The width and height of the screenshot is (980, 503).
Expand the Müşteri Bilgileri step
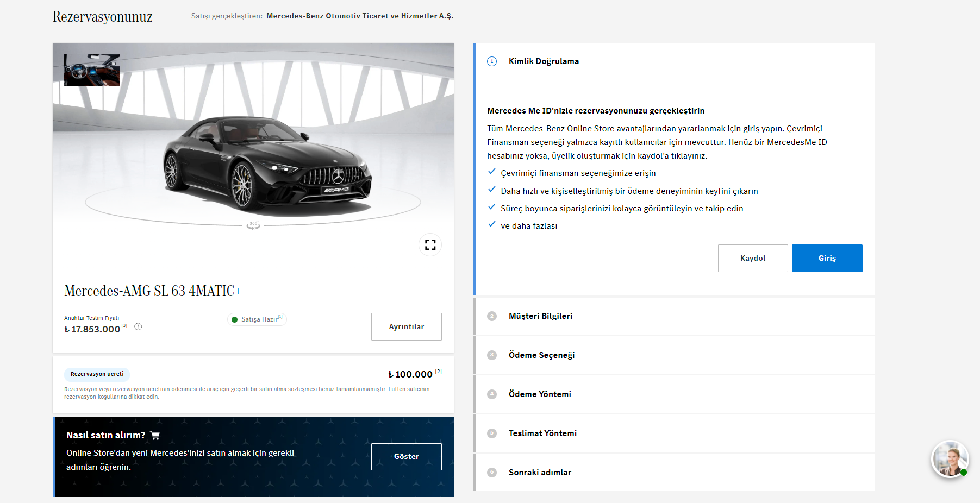pos(674,316)
